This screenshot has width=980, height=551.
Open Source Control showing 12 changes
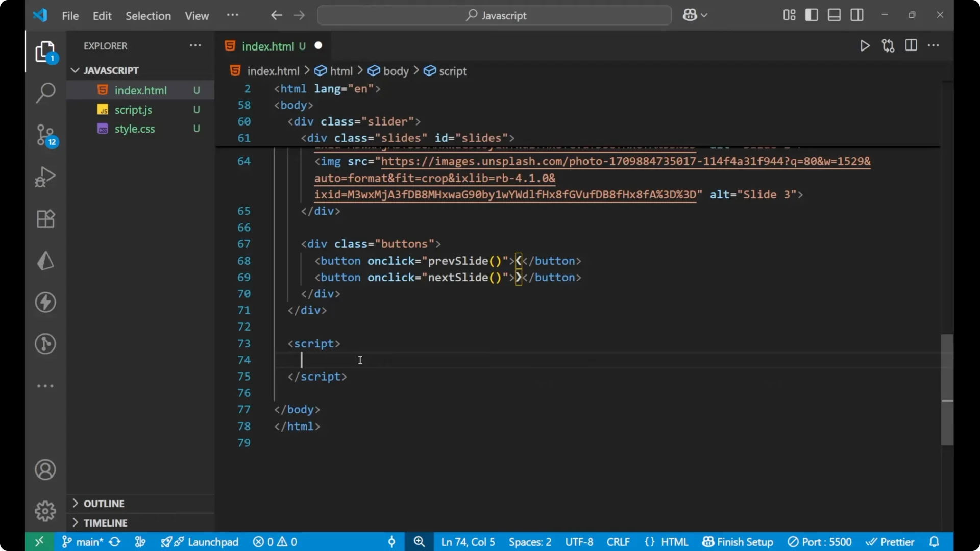(45, 135)
